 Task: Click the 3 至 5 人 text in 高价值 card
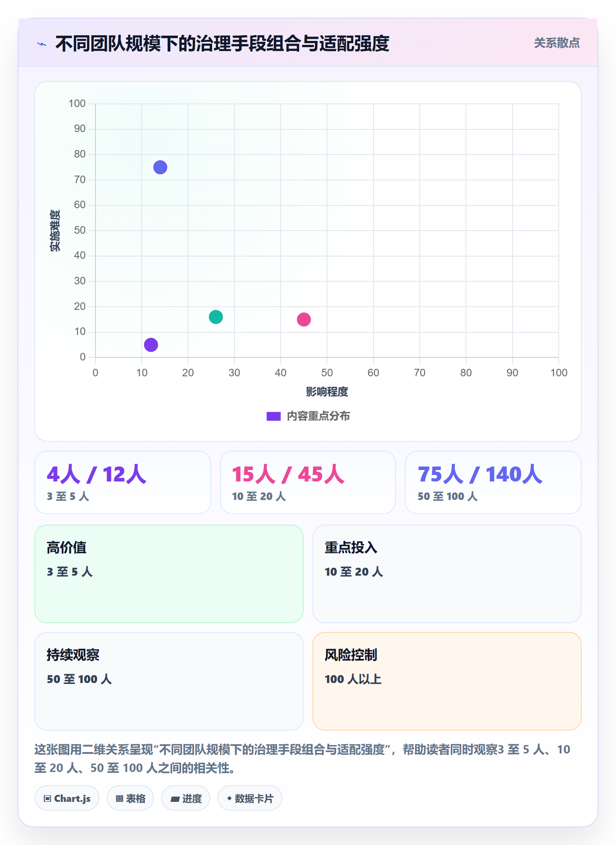tap(70, 572)
